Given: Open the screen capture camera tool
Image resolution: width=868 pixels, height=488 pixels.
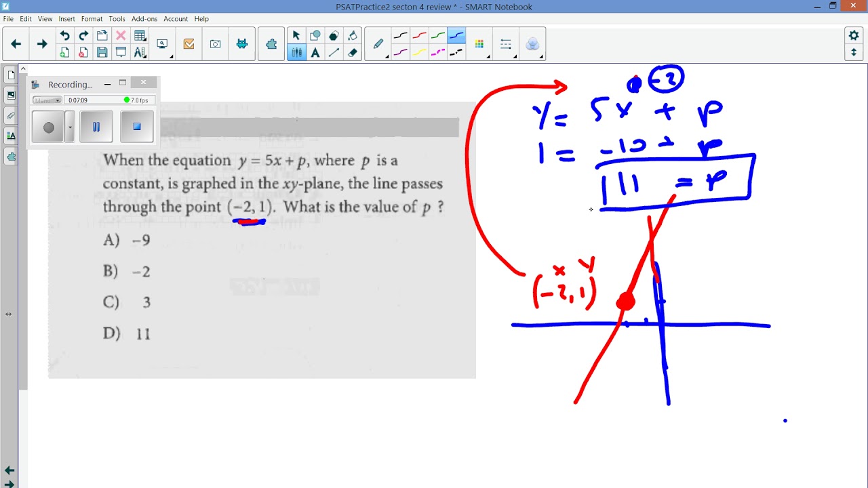Looking at the screenshot, I should pyautogui.click(x=215, y=44).
